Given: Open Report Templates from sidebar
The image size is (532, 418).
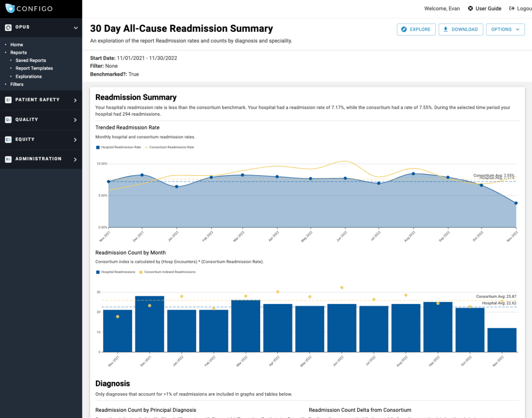Looking at the screenshot, I should coord(34,68).
